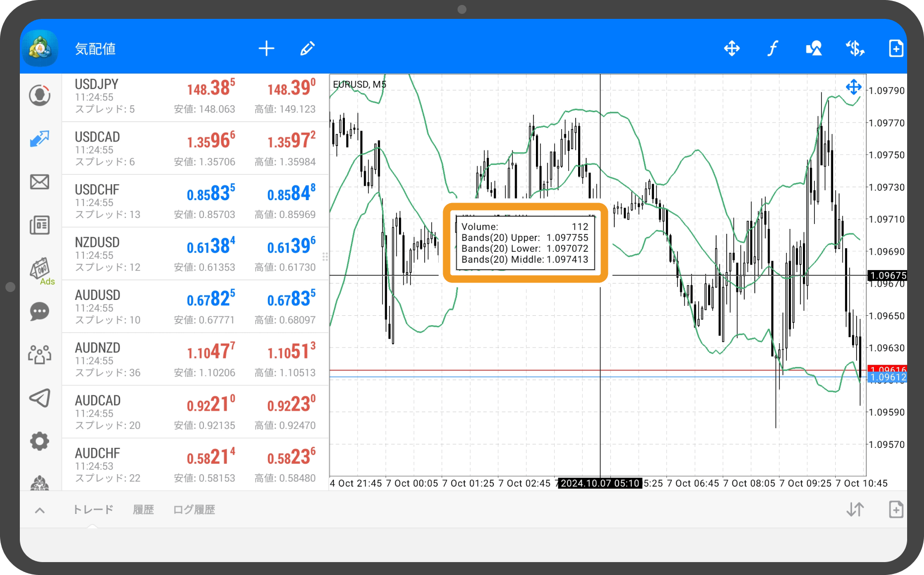Select the AUDUSD quote row
The height and width of the screenshot is (575, 924).
[195, 306]
